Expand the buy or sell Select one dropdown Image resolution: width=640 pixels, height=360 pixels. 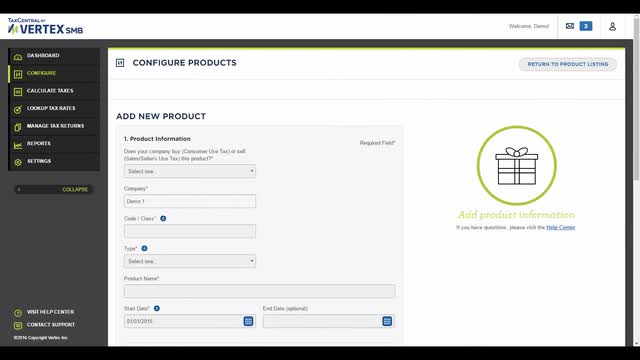point(190,171)
